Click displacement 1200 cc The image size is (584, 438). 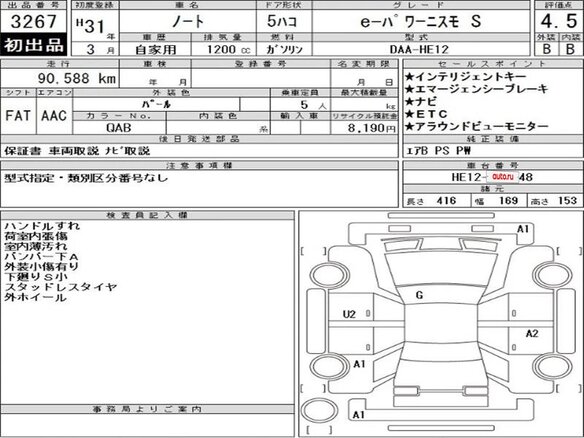229,49
